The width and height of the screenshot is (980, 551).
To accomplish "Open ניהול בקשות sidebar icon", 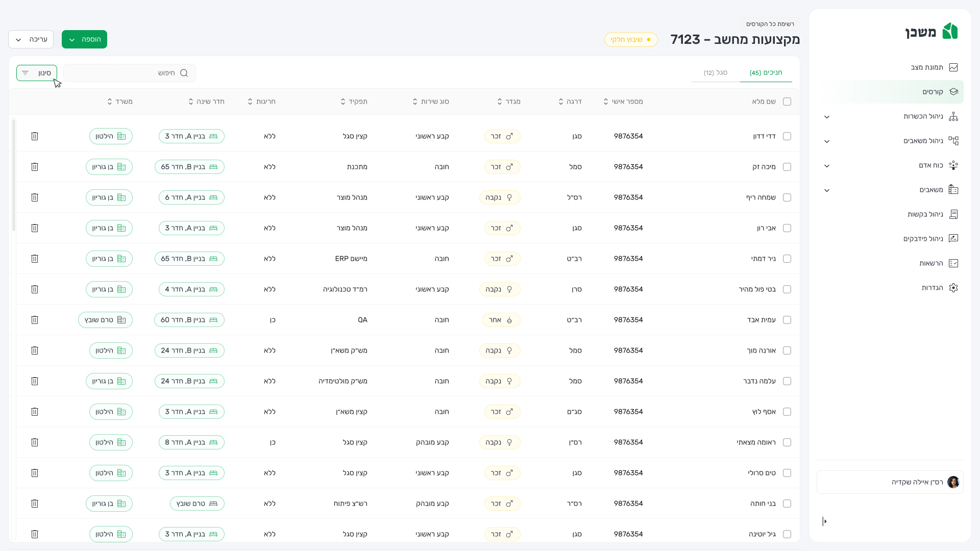I will (953, 214).
